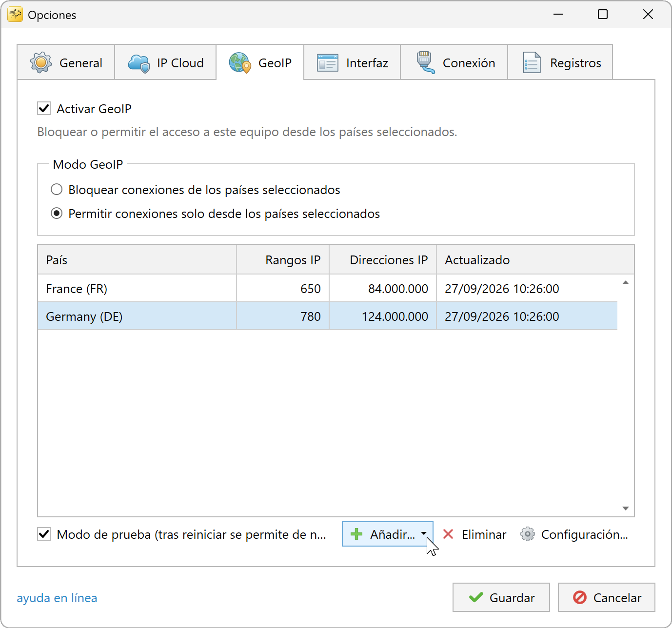Toggle the Activar GeoIP checkbox

(x=44, y=108)
